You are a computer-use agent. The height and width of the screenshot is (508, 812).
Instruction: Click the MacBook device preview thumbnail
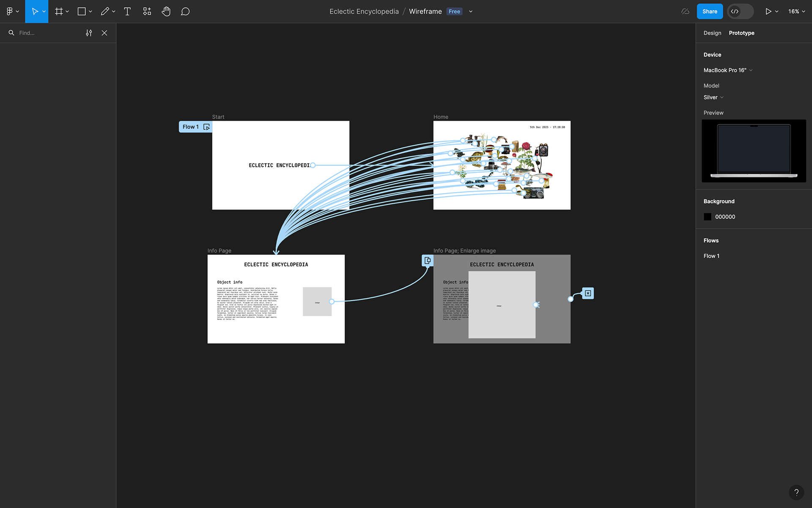click(x=754, y=151)
